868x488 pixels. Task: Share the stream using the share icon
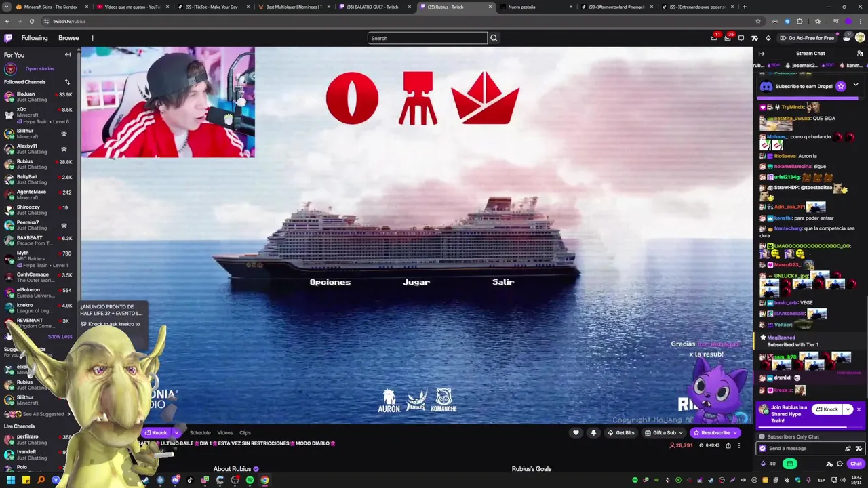(x=728, y=445)
